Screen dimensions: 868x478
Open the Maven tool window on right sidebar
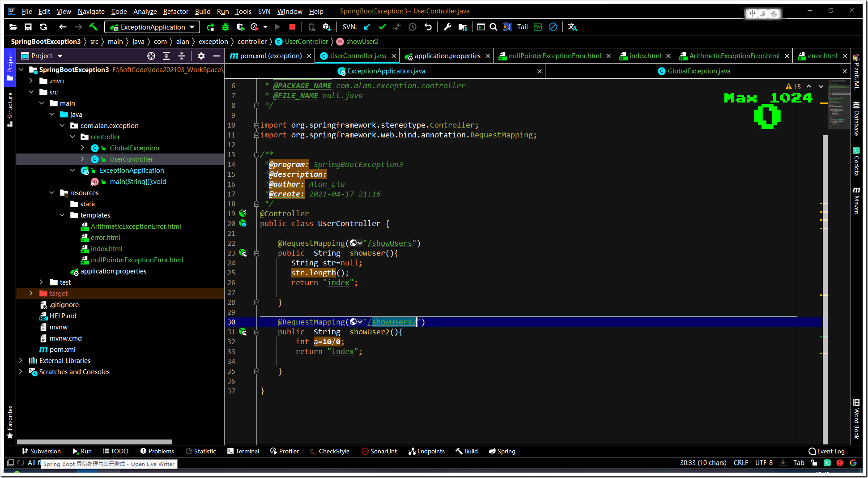[x=856, y=201]
